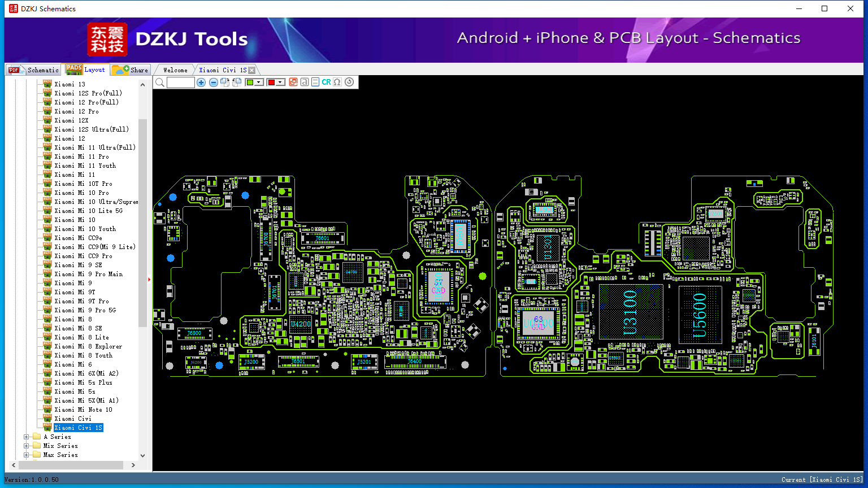Expand the A Series tree node
868x488 pixels.
pyautogui.click(x=26, y=437)
